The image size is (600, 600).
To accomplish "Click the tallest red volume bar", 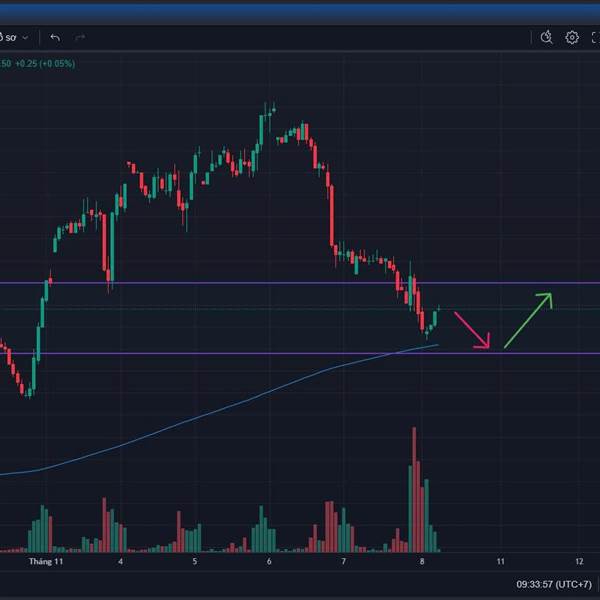I will pyautogui.click(x=413, y=490).
